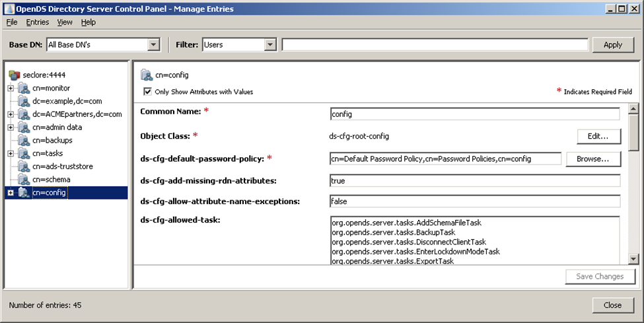Image resolution: width=644 pixels, height=323 pixels.
Task: Select the cn=schema tree entry
Action: pyautogui.click(x=52, y=180)
